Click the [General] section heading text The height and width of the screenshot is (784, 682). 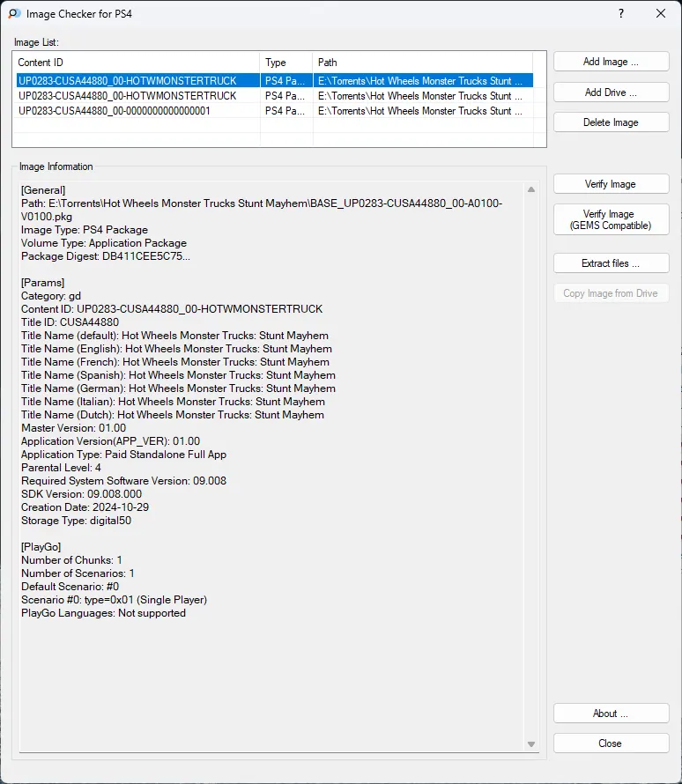43,190
